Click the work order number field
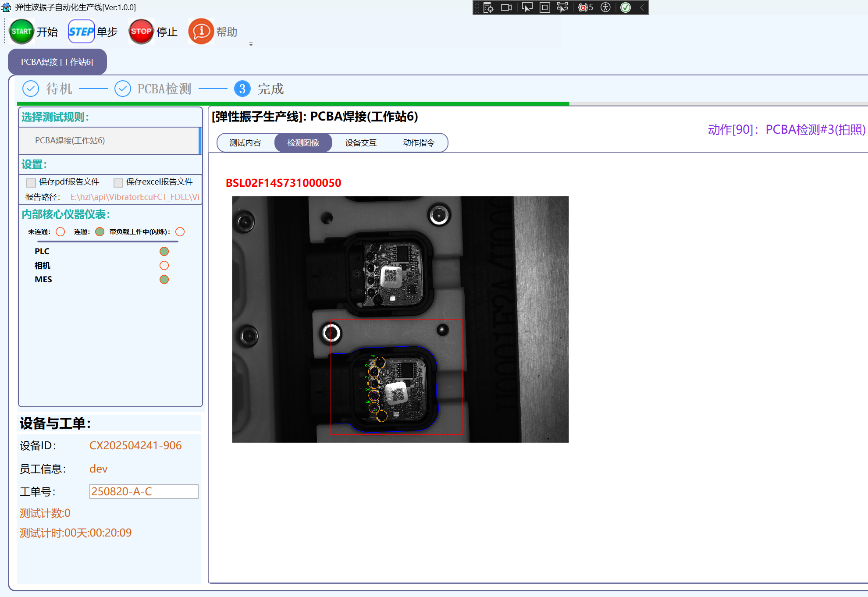Image resolution: width=868 pixels, height=597 pixels. pyautogui.click(x=144, y=491)
